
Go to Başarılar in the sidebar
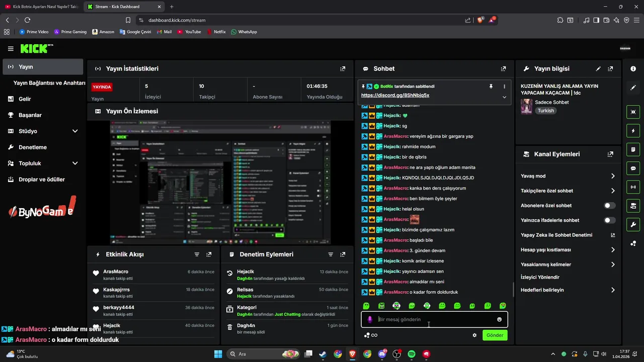[x=43, y=115]
